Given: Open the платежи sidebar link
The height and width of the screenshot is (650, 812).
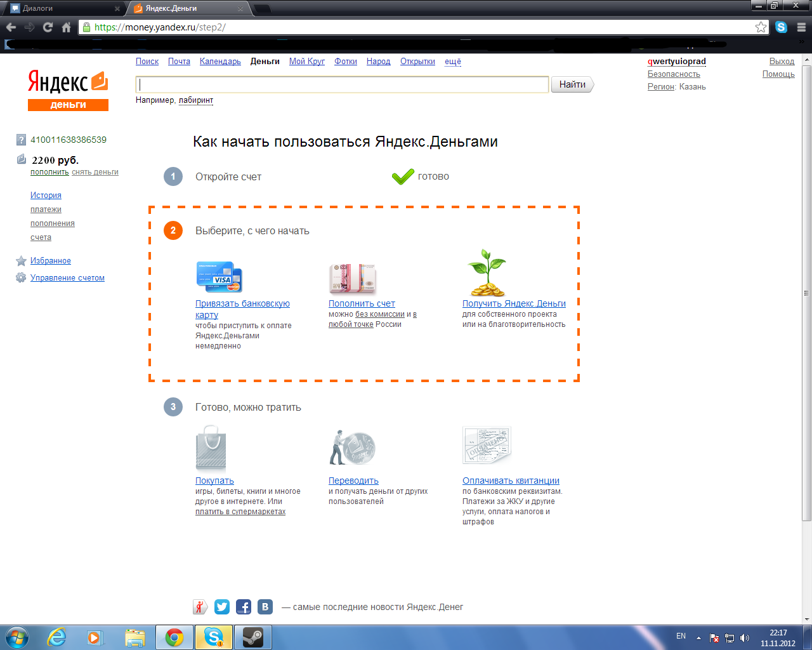Looking at the screenshot, I should [46, 209].
